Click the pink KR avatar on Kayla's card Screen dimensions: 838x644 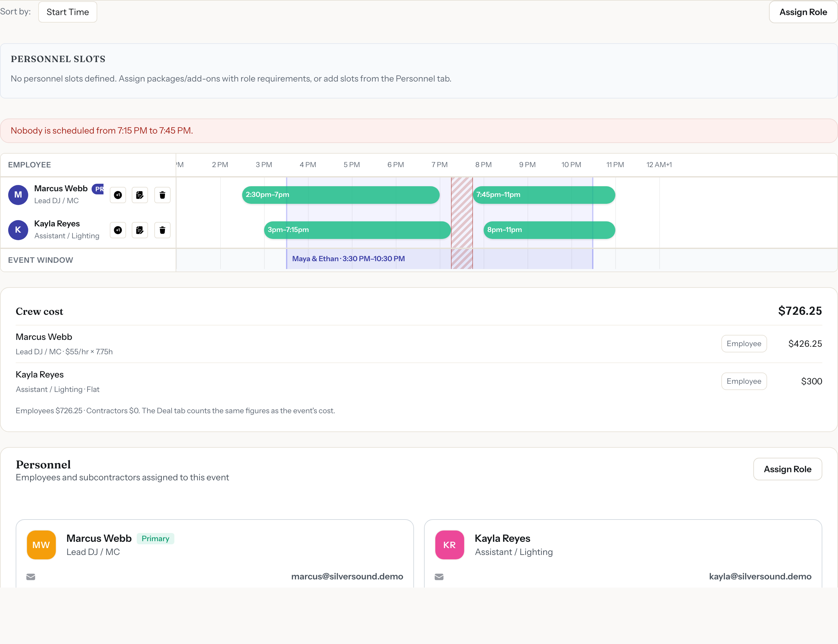pos(449,545)
